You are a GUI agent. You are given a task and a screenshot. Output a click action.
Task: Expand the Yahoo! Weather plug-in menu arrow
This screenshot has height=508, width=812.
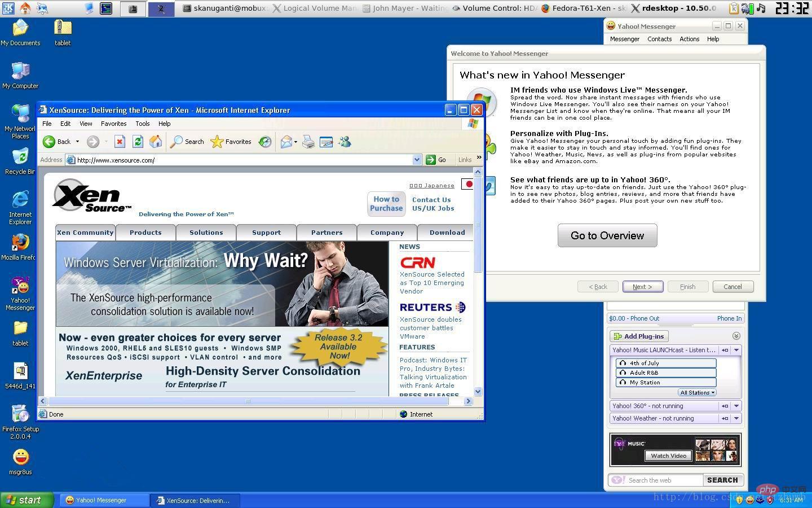point(736,418)
